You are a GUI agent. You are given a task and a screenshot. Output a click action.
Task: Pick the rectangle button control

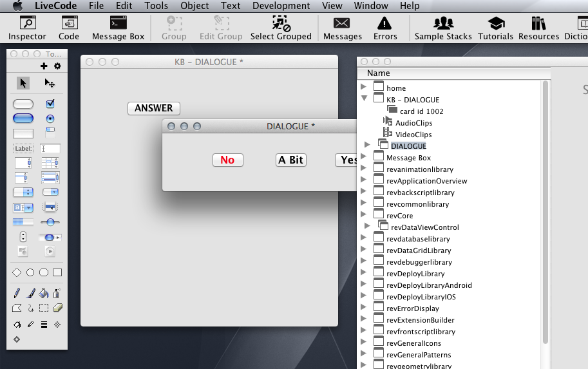click(23, 133)
